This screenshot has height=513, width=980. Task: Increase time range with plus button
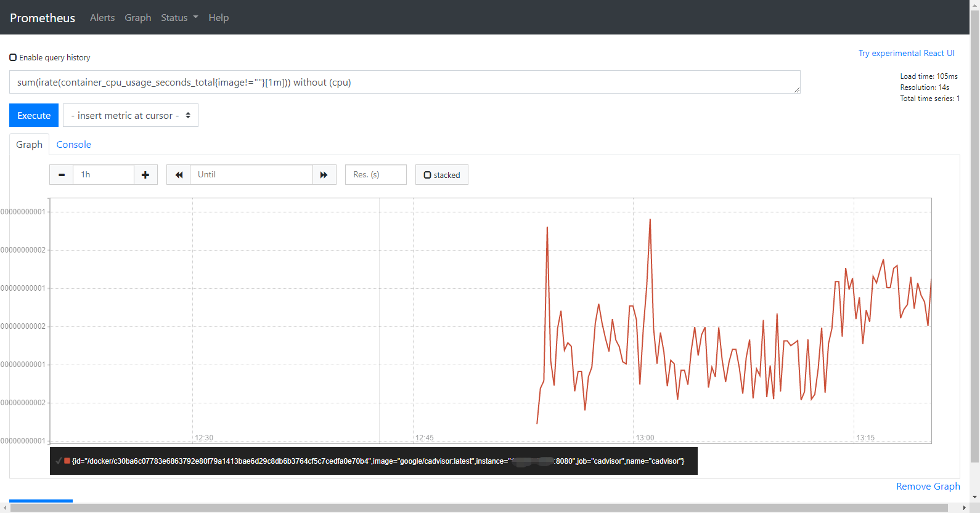(x=145, y=175)
